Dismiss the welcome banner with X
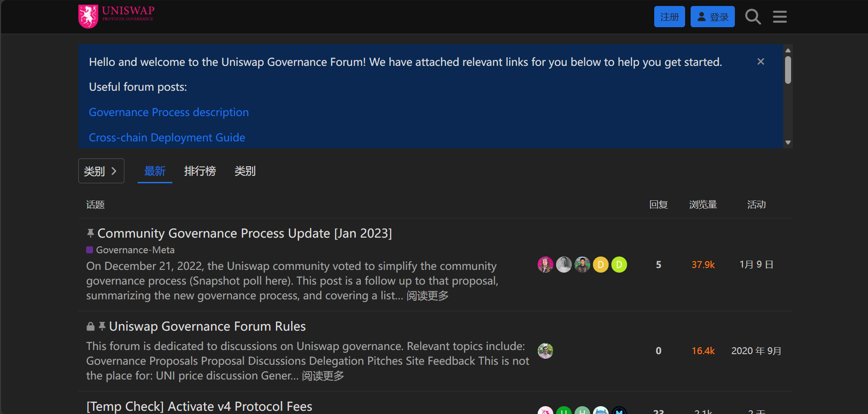Screen dimensions: 868x414 click(761, 62)
